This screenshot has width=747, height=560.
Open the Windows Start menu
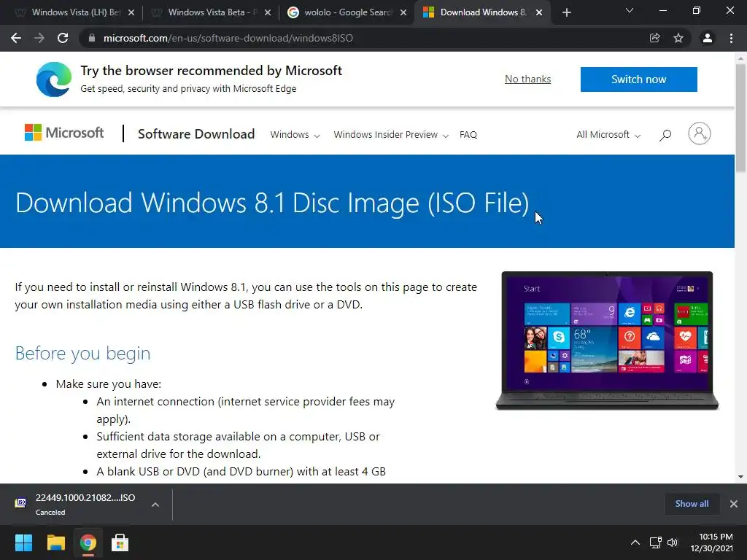tap(23, 542)
